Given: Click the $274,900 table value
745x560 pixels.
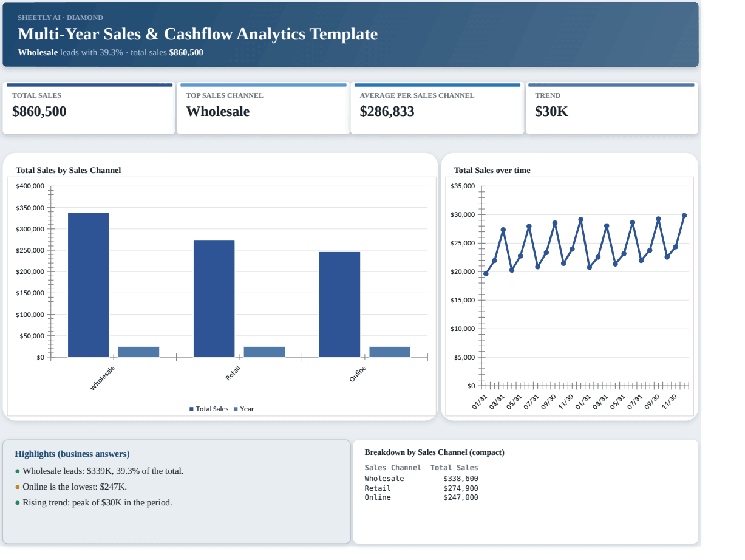Looking at the screenshot, I should [x=461, y=488].
